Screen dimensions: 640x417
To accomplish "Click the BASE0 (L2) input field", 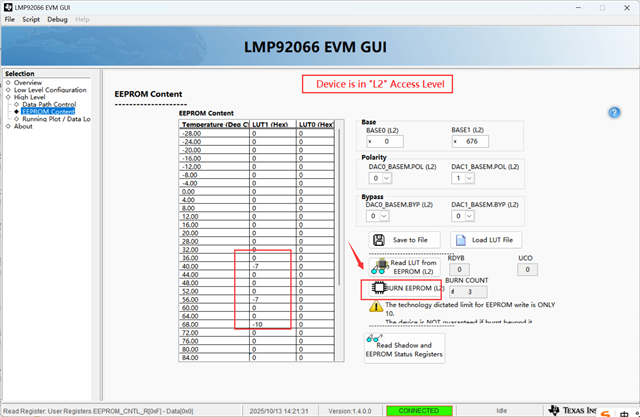I will coord(385,142).
